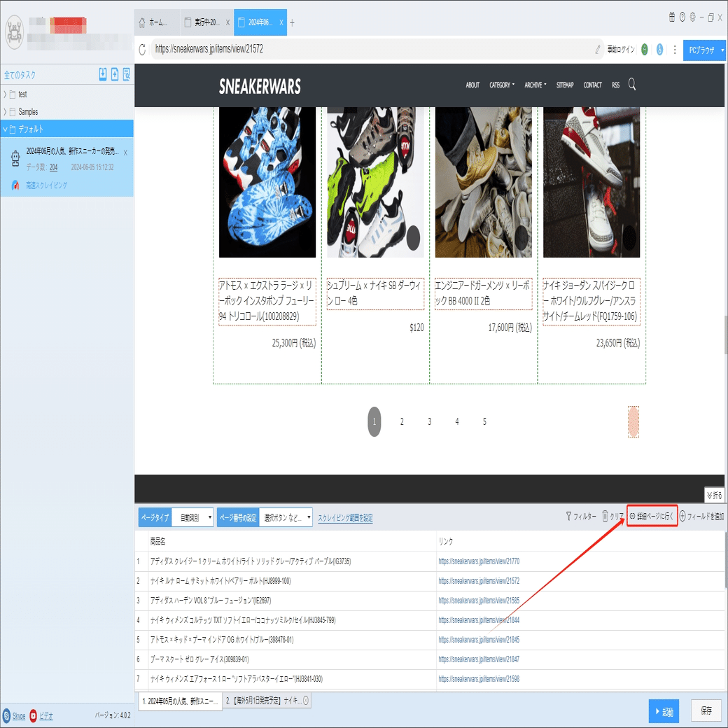The height and width of the screenshot is (728, 728).
Task: Expand the Samples folder
Action: click(x=5, y=112)
